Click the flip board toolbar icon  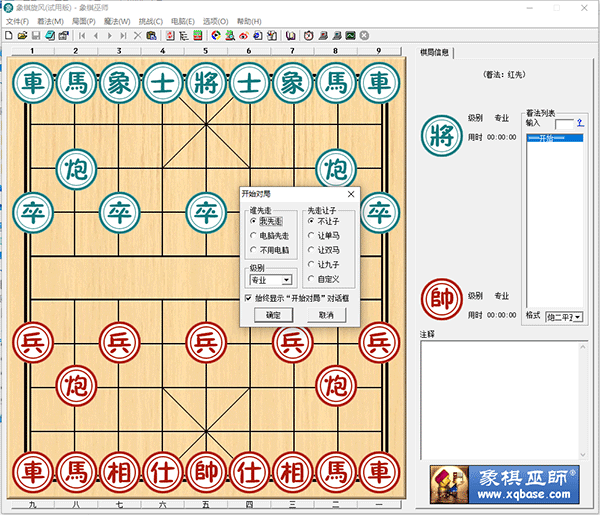(x=170, y=36)
